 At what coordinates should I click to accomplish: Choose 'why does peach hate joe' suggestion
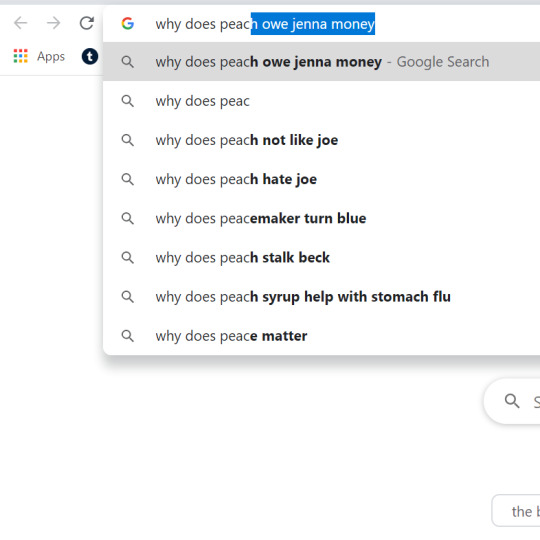(x=321, y=179)
